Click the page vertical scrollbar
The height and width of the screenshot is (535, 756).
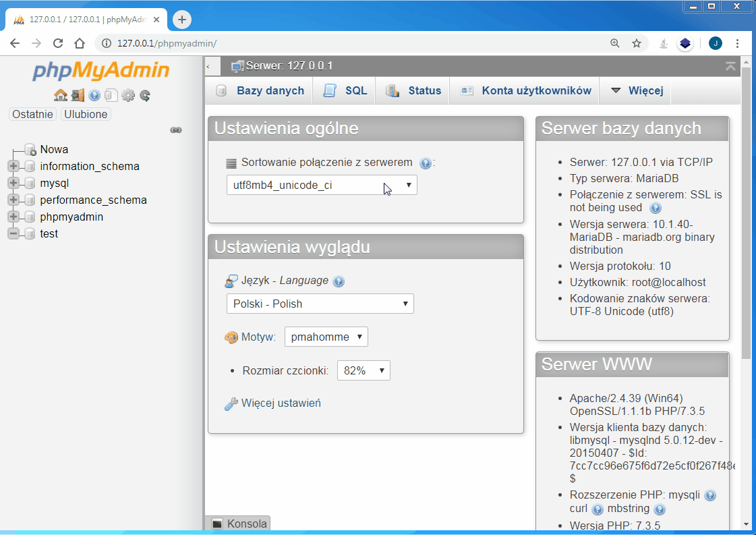click(x=747, y=213)
